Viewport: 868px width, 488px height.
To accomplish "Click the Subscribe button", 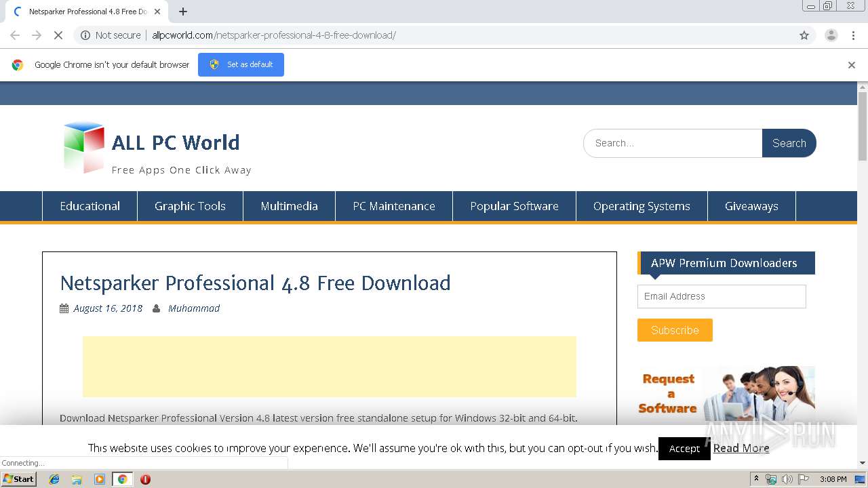I will (x=675, y=330).
